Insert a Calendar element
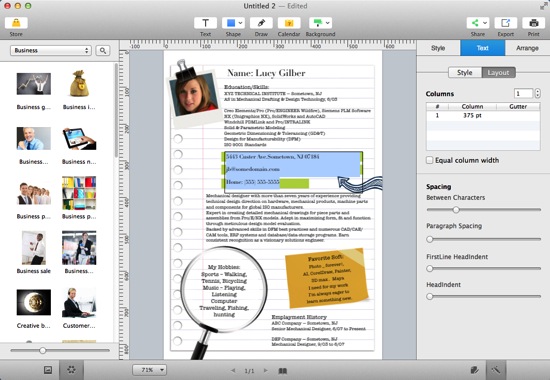 click(289, 23)
